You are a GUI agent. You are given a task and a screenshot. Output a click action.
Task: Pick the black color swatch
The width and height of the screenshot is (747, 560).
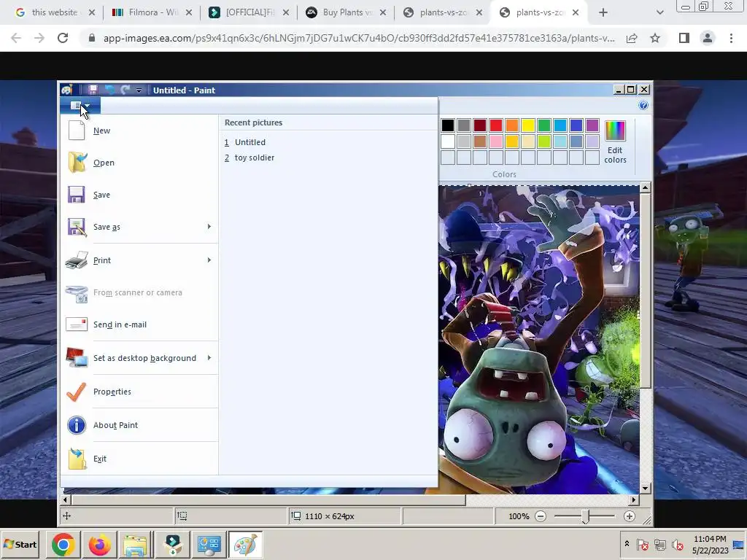448,125
